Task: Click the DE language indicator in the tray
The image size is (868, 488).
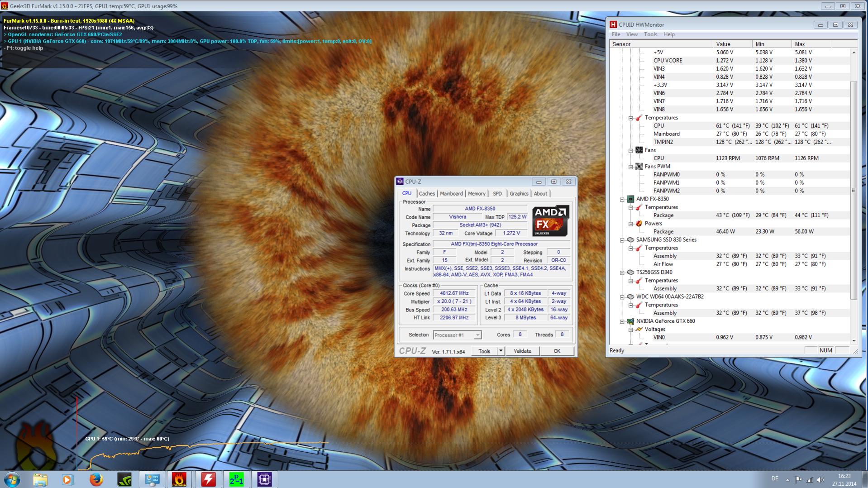Action: (775, 479)
